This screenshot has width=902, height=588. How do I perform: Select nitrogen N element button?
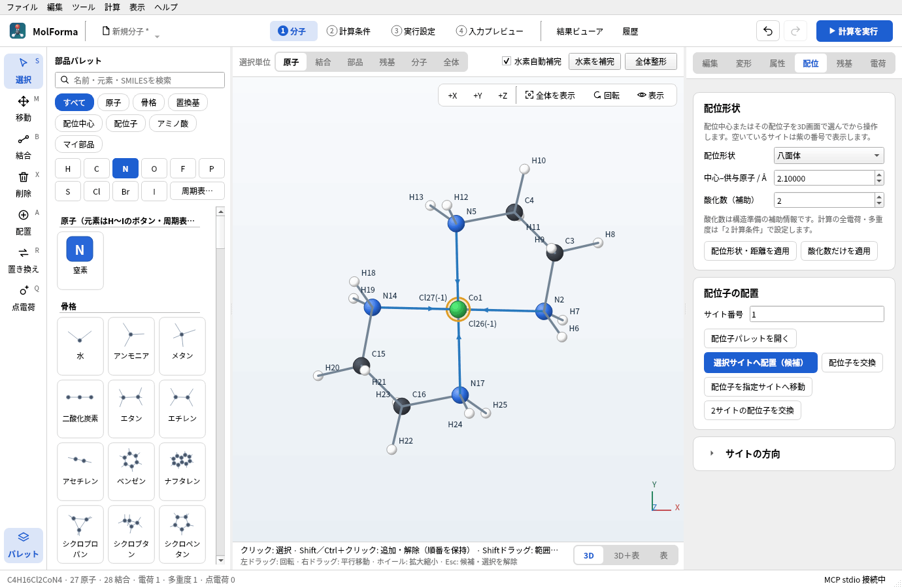pyautogui.click(x=125, y=169)
